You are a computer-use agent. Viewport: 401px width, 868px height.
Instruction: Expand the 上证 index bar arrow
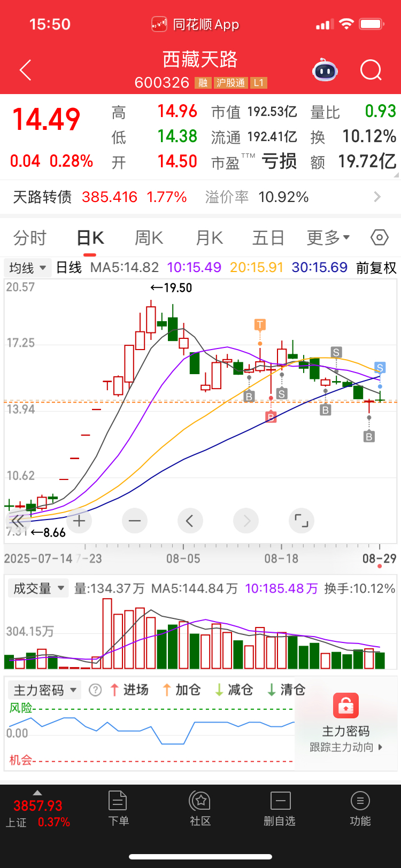point(37,793)
